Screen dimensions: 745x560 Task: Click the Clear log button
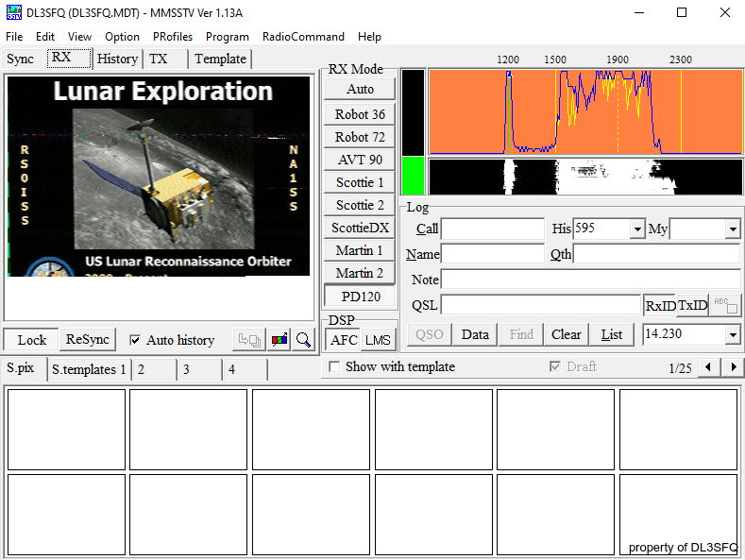[x=566, y=334]
